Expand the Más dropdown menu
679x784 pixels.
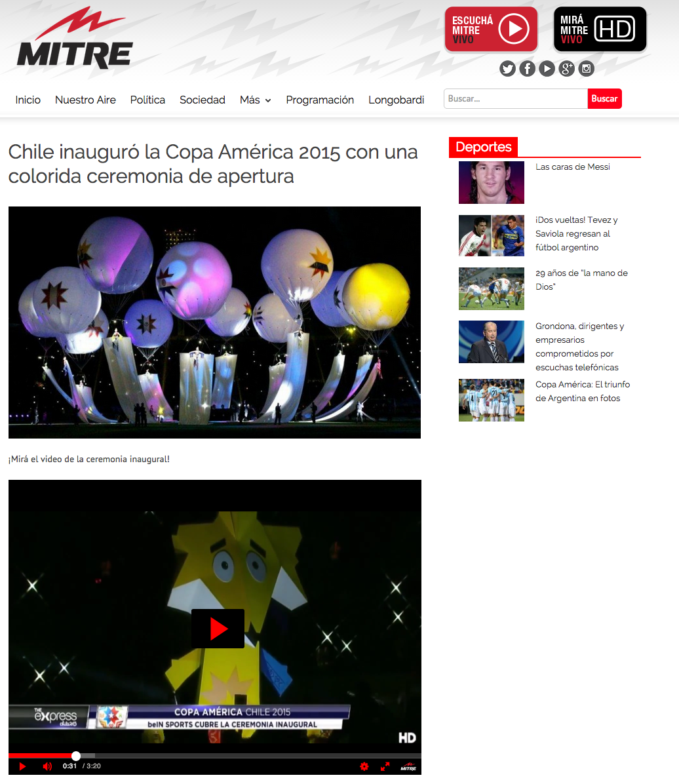tap(256, 100)
